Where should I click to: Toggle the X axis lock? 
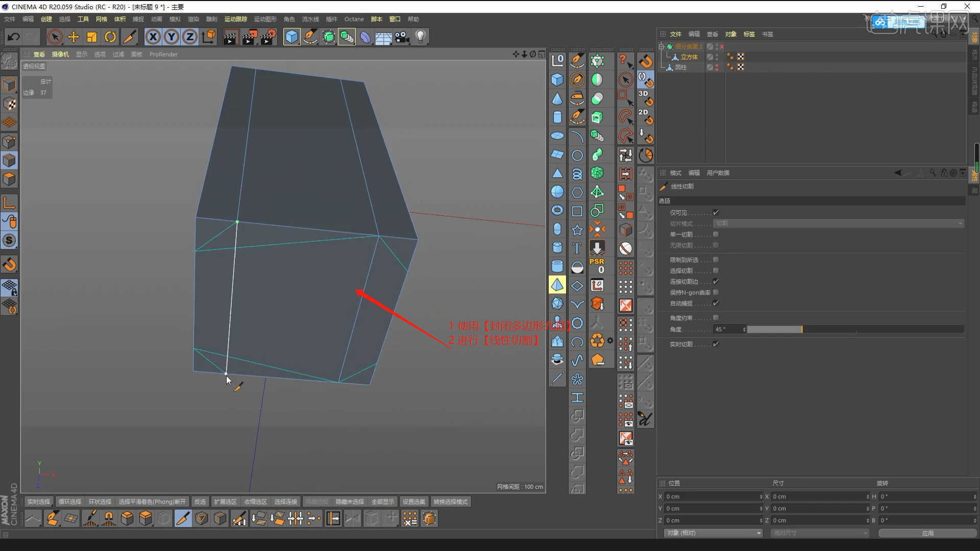(x=153, y=37)
